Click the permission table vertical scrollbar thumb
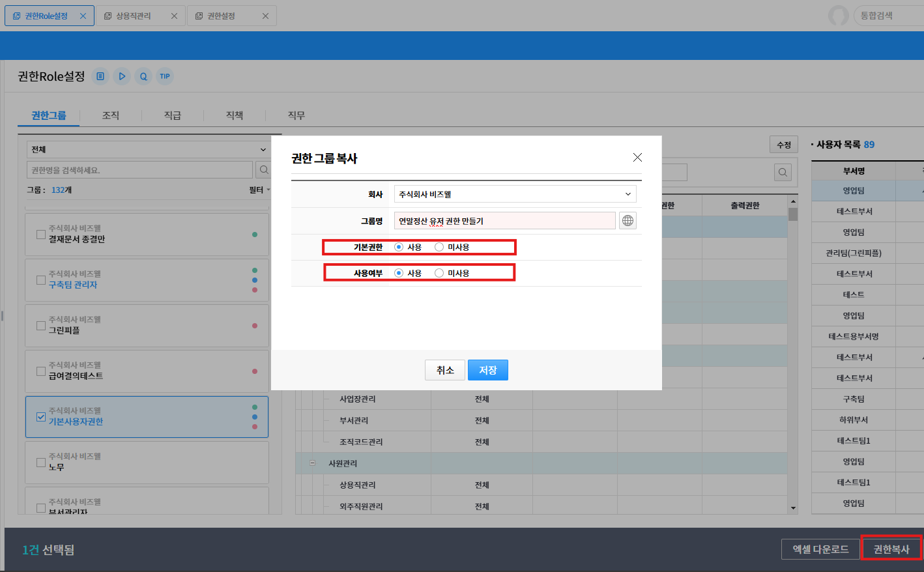 pos(793,214)
